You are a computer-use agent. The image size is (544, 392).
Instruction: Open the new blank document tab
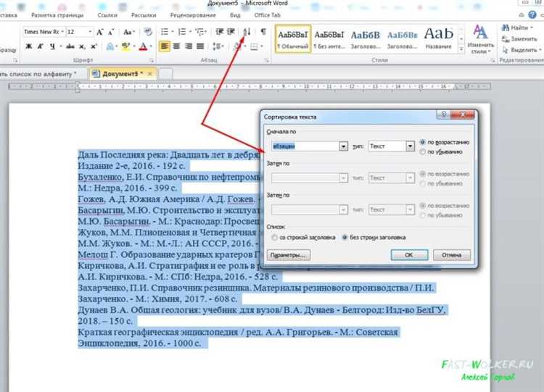[166, 74]
